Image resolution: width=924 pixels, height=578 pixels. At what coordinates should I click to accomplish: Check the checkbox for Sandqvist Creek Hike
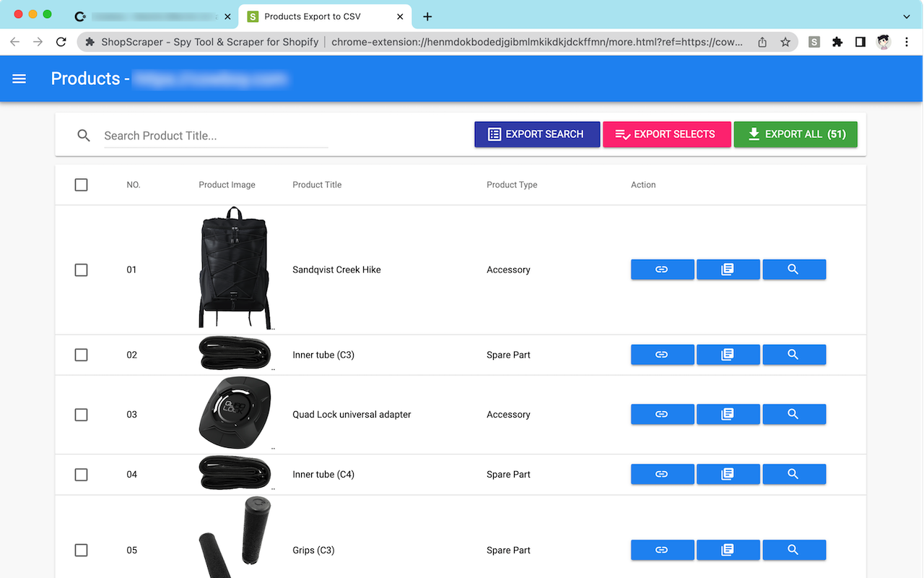(81, 269)
